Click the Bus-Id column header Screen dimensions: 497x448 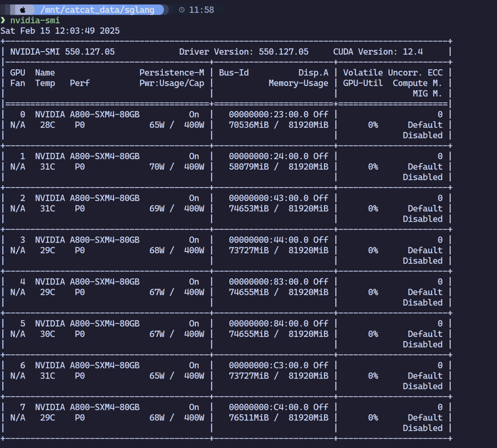[234, 73]
